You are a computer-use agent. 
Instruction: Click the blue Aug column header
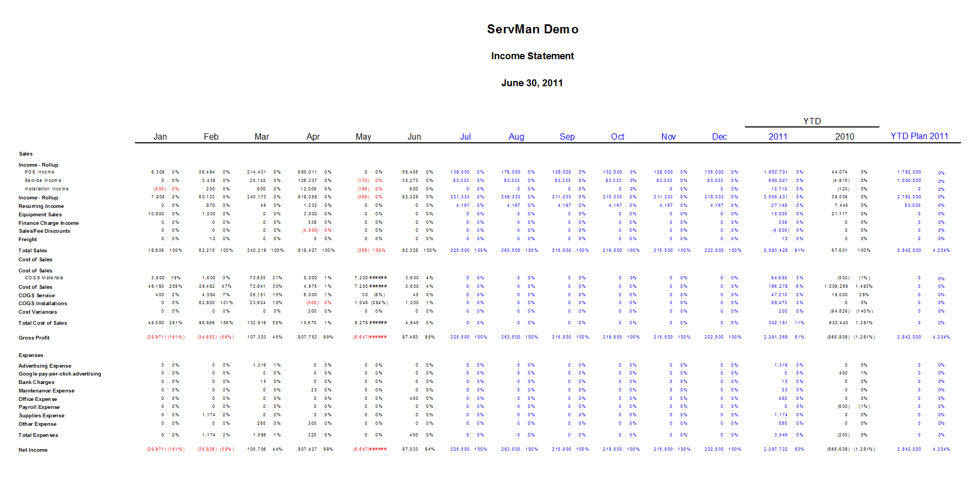tap(516, 136)
